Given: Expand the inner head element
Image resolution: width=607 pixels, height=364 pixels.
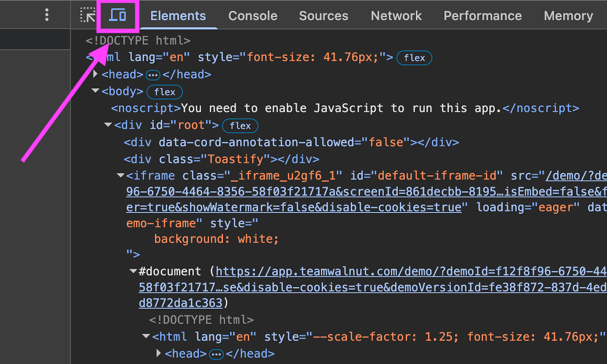Looking at the screenshot, I should click(158, 353).
